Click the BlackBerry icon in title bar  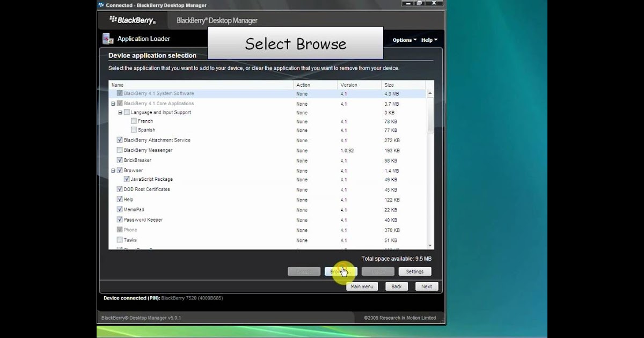(101, 5)
